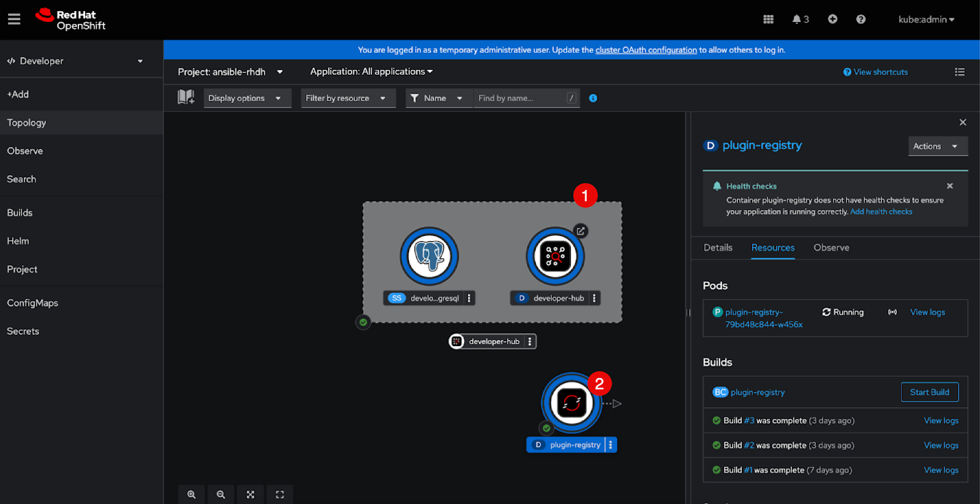Open Search in sidebar

(x=81, y=179)
